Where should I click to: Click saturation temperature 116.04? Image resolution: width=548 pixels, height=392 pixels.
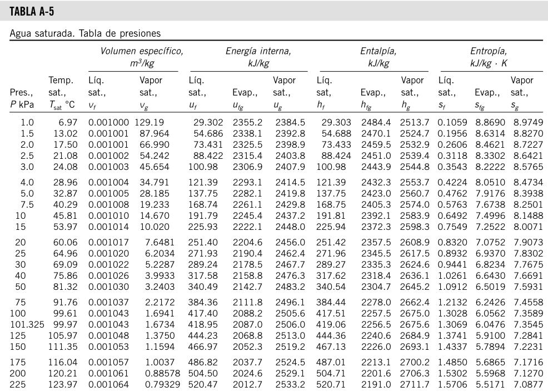point(63,362)
